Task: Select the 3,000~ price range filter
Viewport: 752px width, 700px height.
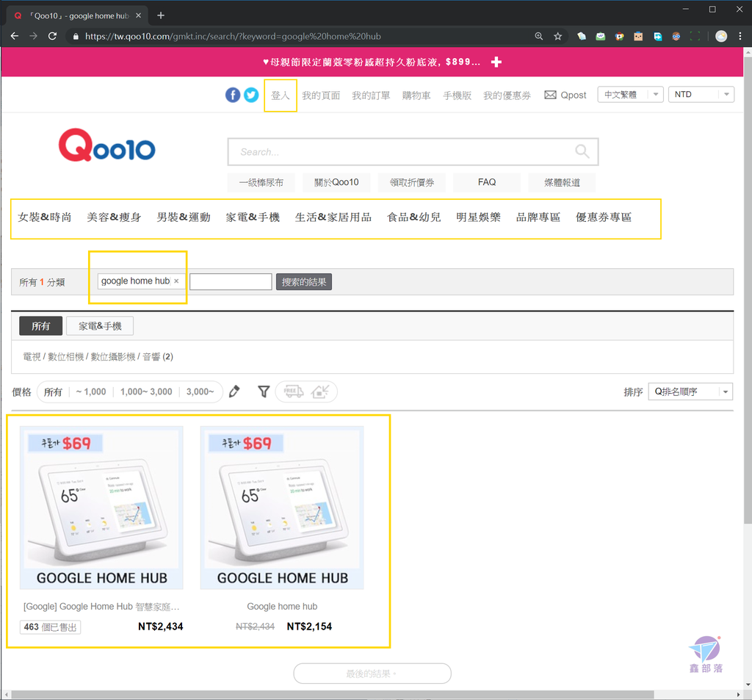Action: [x=200, y=392]
